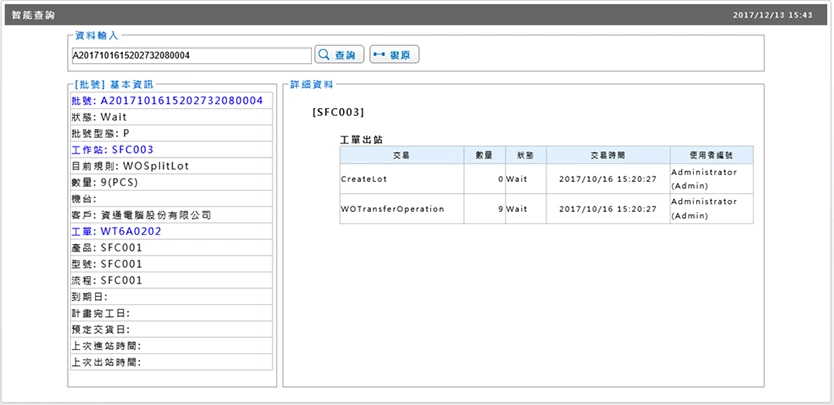Select the 到期日 row
This screenshot has width=834, height=405.
tap(171, 297)
